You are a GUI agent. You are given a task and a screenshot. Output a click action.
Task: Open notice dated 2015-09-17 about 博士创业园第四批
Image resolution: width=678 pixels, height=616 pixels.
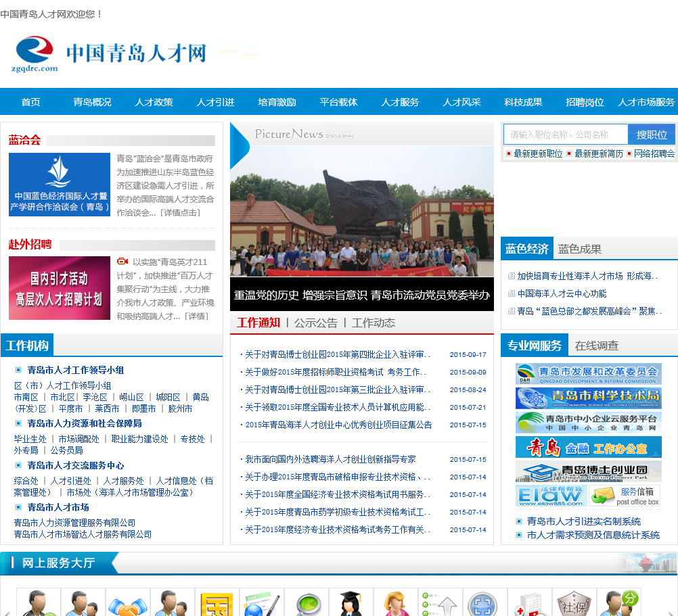(x=337, y=354)
